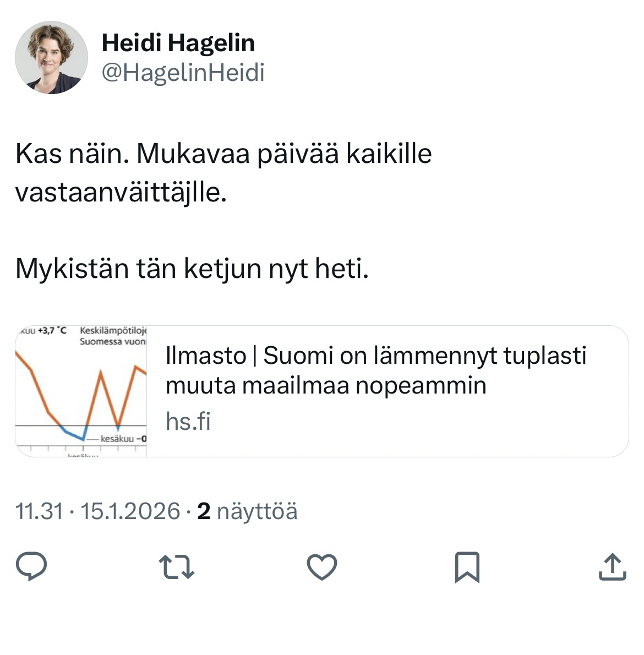
Task: Click the 11.31 timestamp
Action: [x=39, y=511]
